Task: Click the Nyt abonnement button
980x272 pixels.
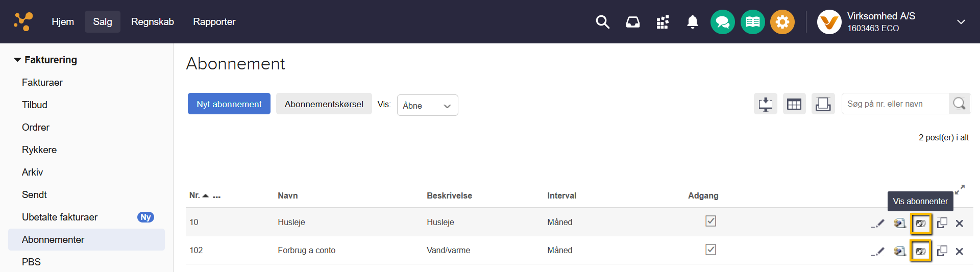Action: pos(229,104)
